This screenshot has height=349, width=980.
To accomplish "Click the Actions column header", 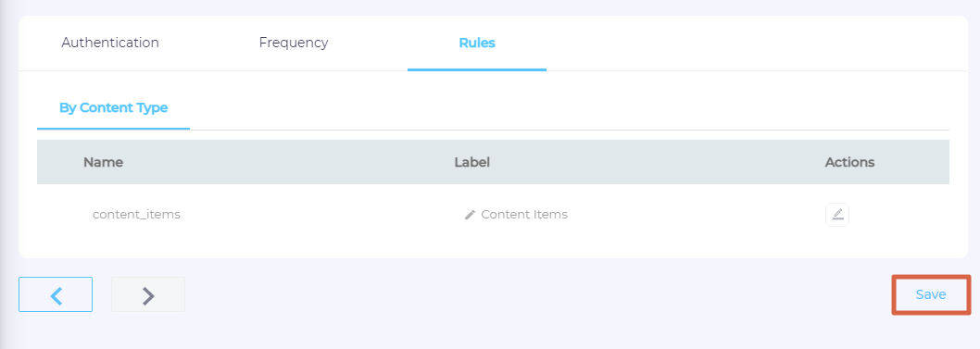I will (x=849, y=162).
